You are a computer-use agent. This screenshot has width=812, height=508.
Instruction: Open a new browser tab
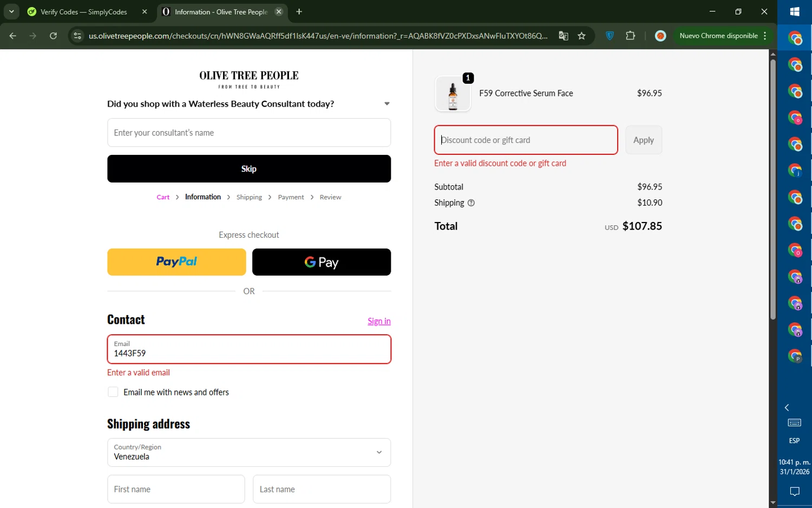tap(299, 11)
